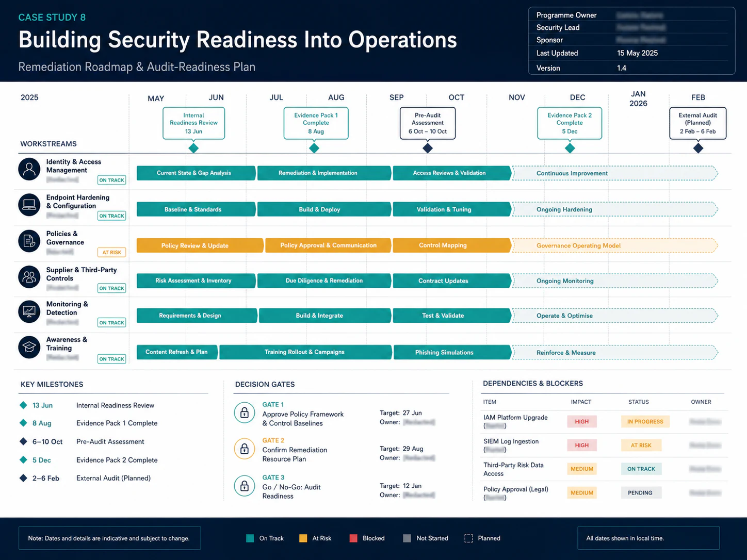This screenshot has height=560, width=747.
Task: Click the External Audit (Planned) callout box
Action: [698, 123]
